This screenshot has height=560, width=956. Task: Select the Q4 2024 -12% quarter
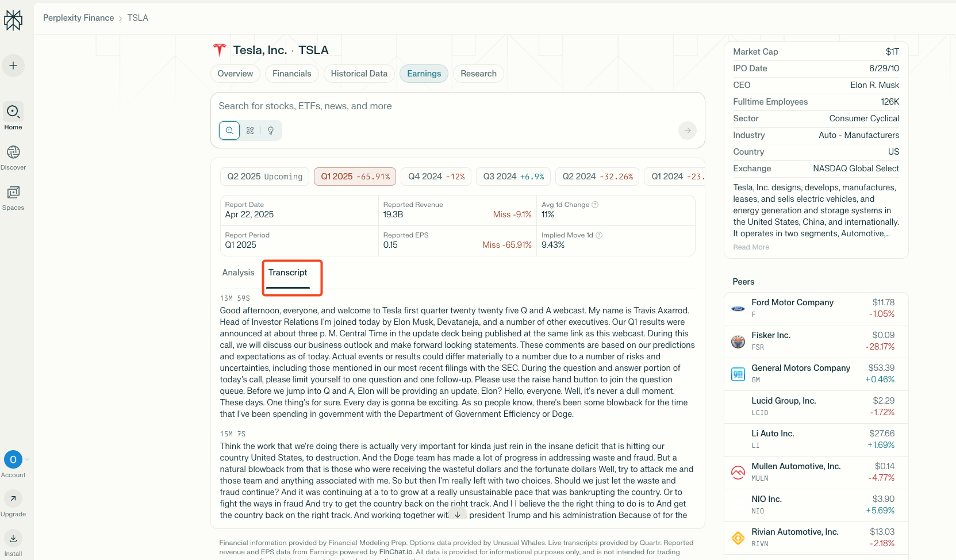coord(436,177)
